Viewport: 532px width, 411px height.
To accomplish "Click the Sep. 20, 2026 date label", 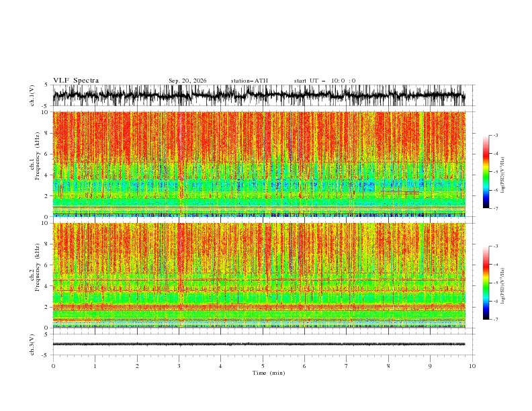I will pyautogui.click(x=187, y=81).
